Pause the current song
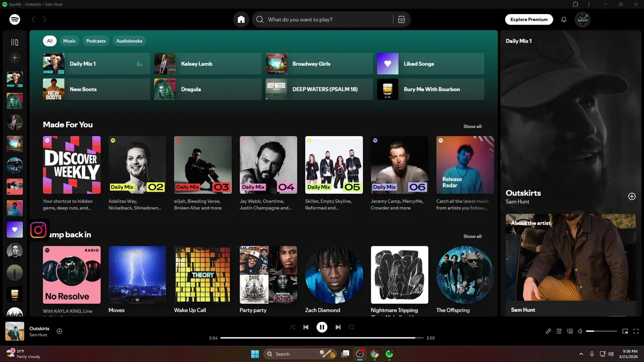Viewport: 644px width, 362px height. (x=322, y=327)
